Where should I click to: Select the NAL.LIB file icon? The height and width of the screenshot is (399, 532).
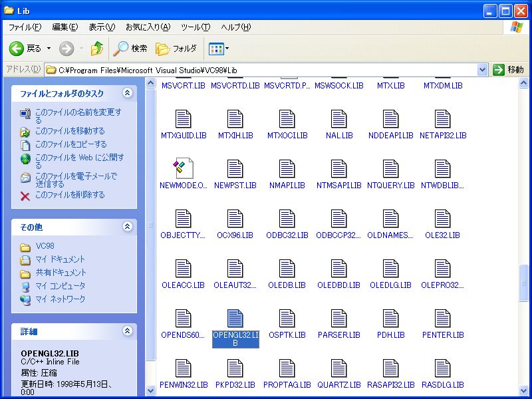pyautogui.click(x=338, y=119)
